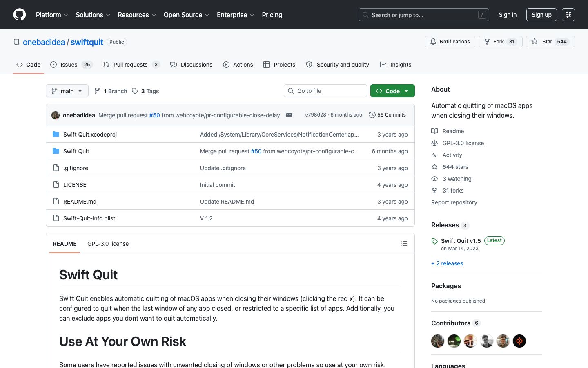The height and width of the screenshot is (368, 588).
Task: View the second contributor avatar
Action: pyautogui.click(x=454, y=341)
